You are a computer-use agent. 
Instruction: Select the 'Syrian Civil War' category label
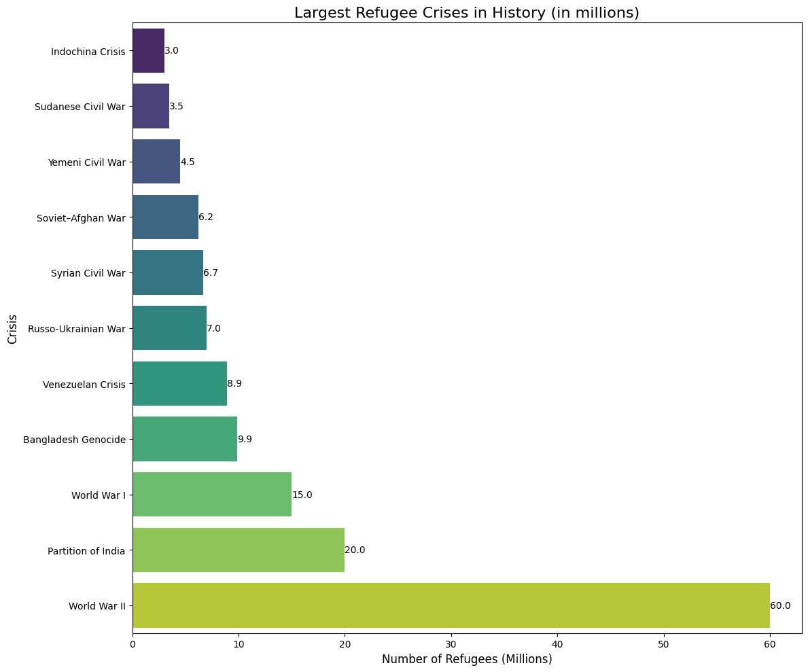click(88, 273)
